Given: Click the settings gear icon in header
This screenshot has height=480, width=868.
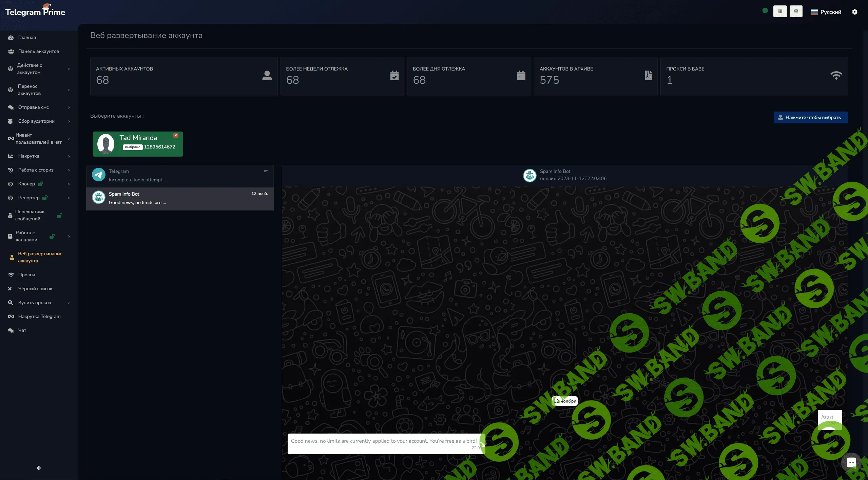Looking at the screenshot, I should [854, 12].
